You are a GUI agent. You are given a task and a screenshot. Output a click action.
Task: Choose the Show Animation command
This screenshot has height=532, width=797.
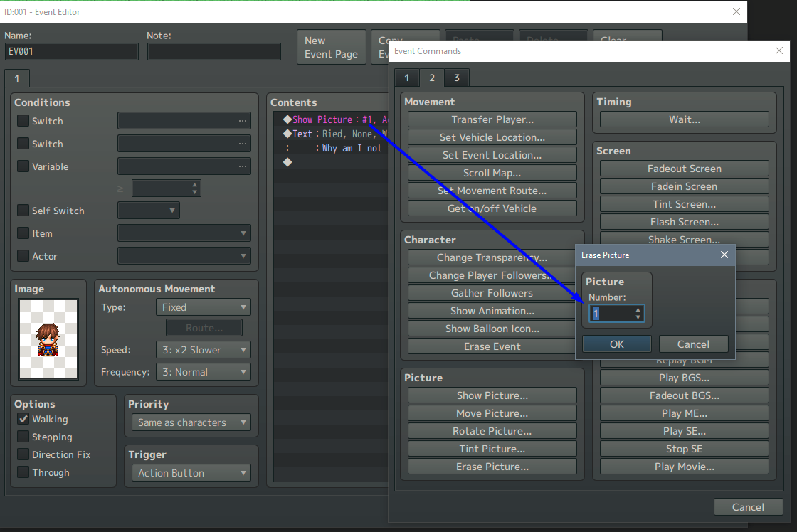492,311
